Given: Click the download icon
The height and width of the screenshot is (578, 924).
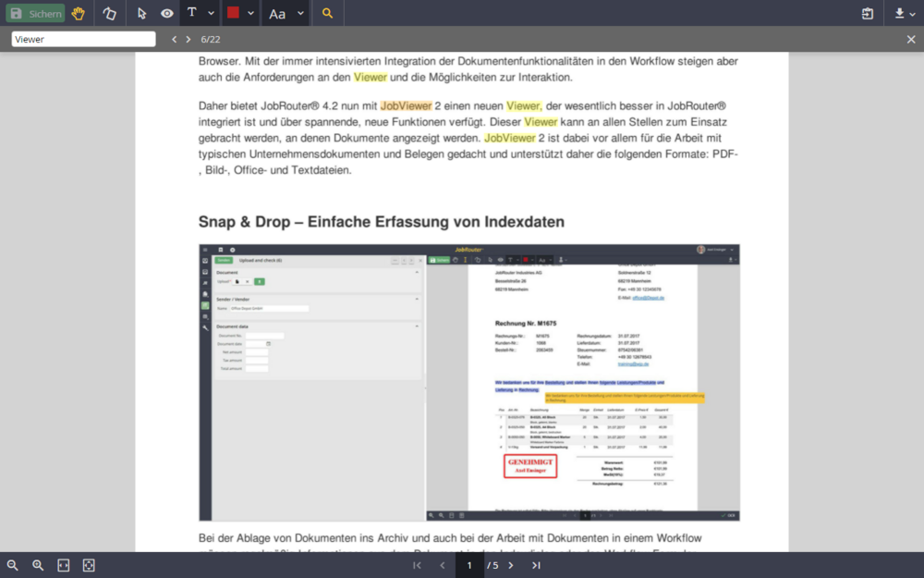Looking at the screenshot, I should click(899, 13).
